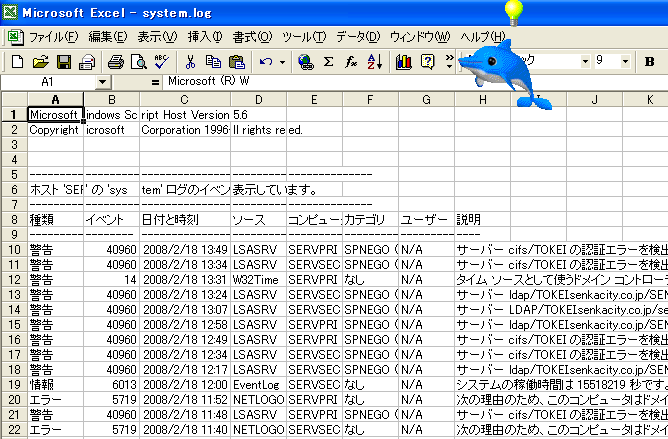The height and width of the screenshot is (439, 668).
Task: Click date cell 2008/2/18 11:52
Action: click(185, 400)
